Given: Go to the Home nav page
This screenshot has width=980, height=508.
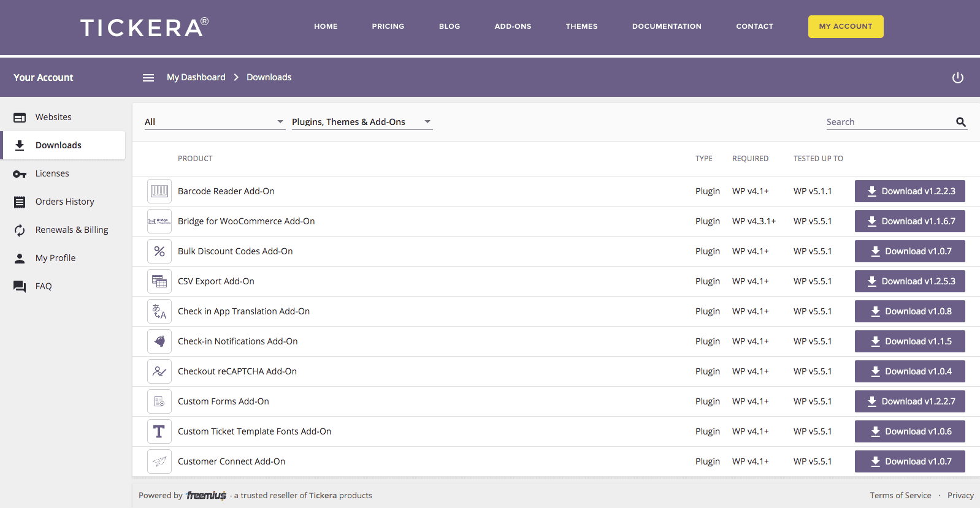Looking at the screenshot, I should pyautogui.click(x=326, y=26).
